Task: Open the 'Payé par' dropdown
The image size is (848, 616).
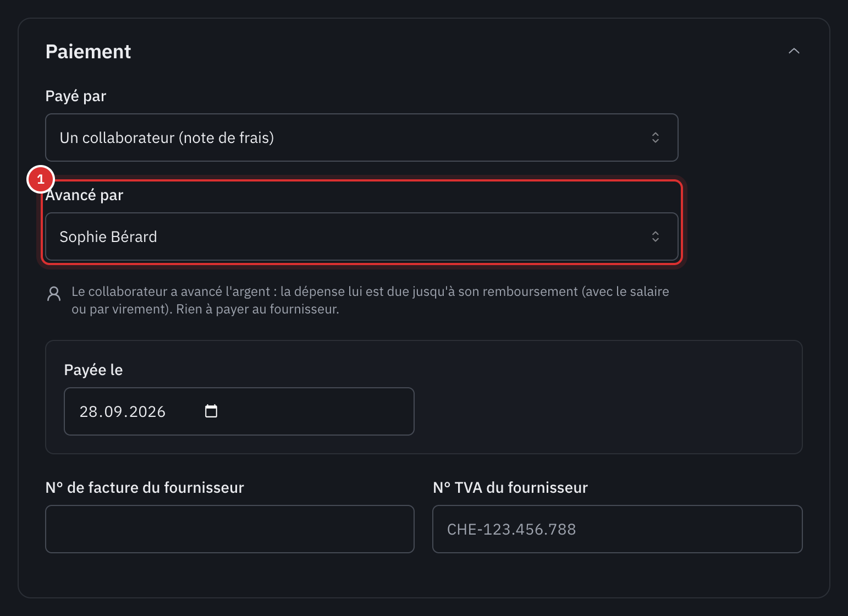Action: (361, 137)
